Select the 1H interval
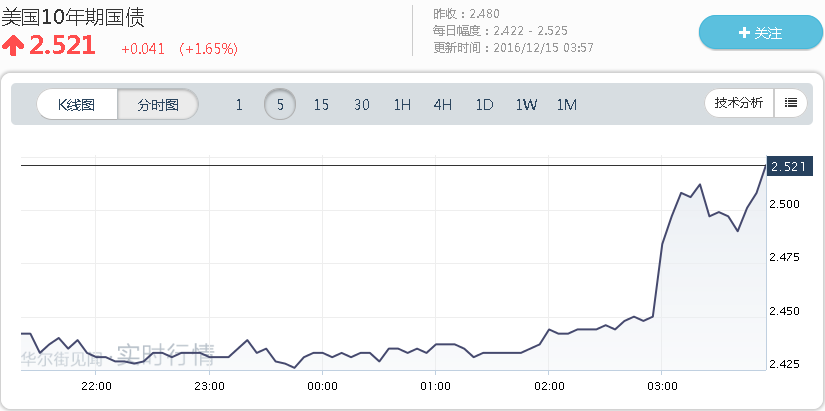This screenshot has width=825, height=411. (402, 104)
